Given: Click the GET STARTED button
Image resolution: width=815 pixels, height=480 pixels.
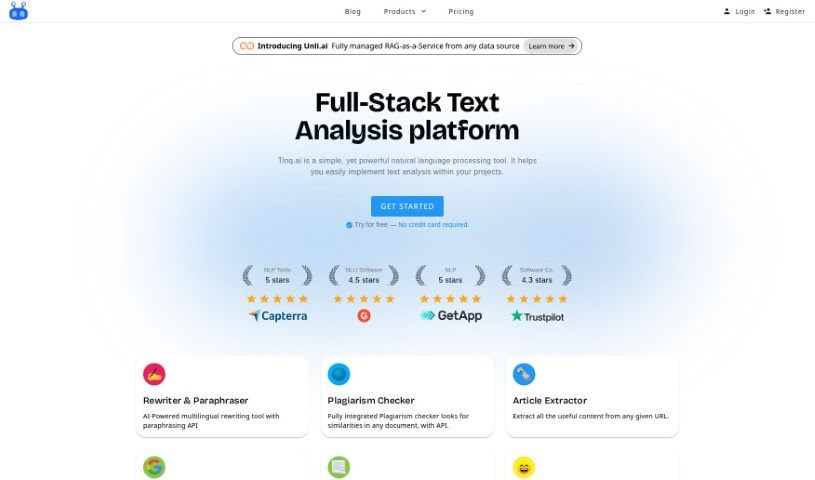Looking at the screenshot, I should (x=407, y=206).
